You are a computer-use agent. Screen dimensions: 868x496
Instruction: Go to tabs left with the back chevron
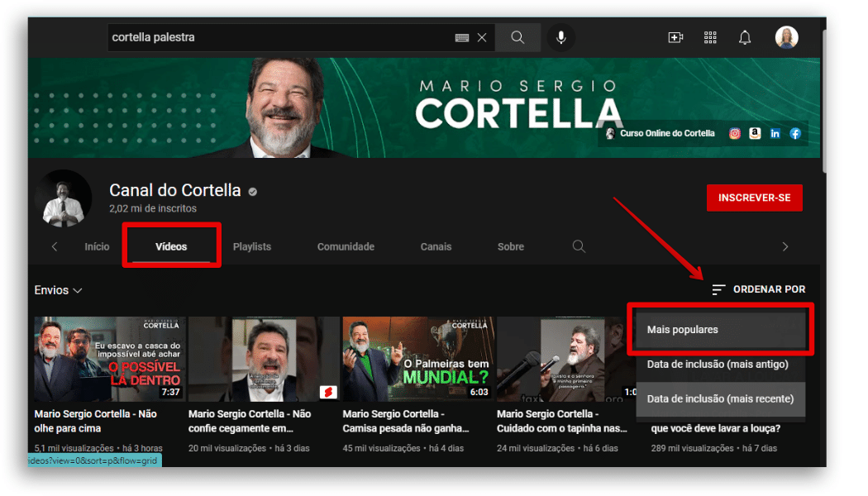(x=55, y=246)
